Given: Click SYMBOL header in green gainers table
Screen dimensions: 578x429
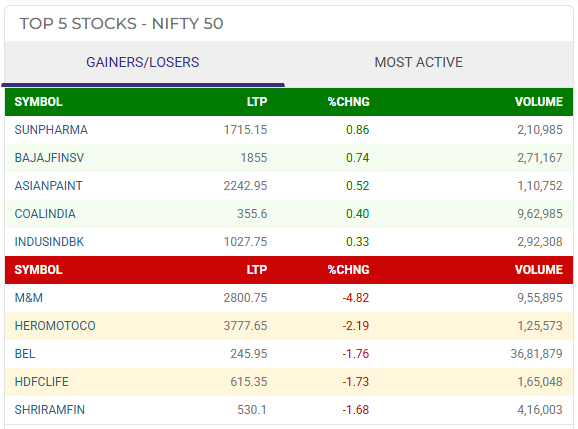Looking at the screenshot, I should pyautogui.click(x=38, y=102).
